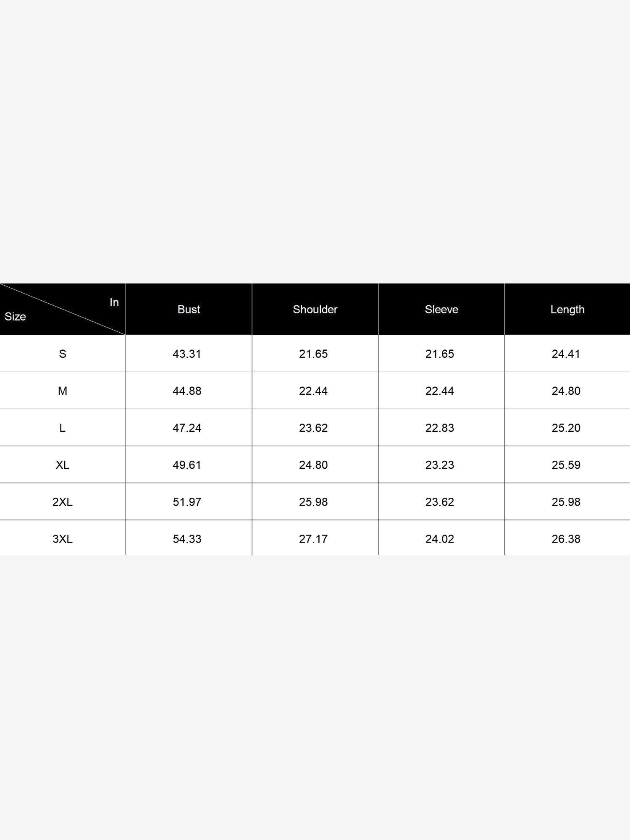Select length value 24.41 for size S
Viewport: 630px width, 840px height.
pyautogui.click(x=566, y=354)
